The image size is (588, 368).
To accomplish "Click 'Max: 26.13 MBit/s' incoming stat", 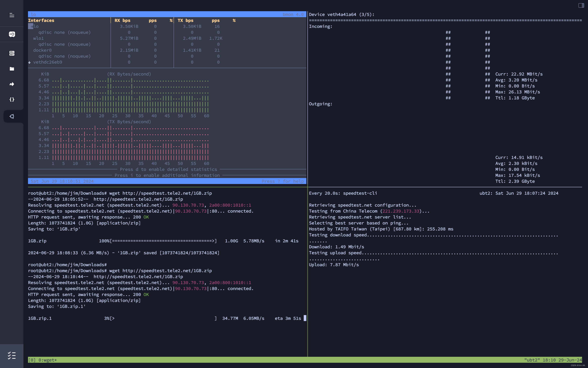I will coord(517,92).
